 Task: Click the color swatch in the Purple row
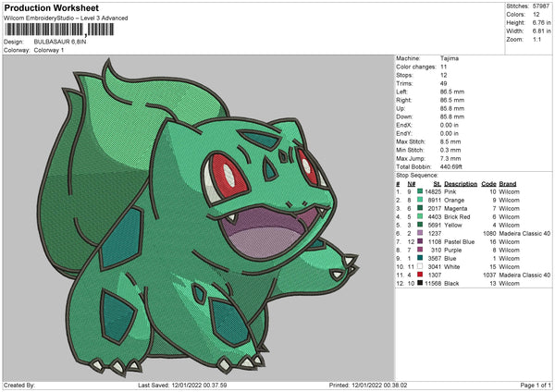pos(420,250)
